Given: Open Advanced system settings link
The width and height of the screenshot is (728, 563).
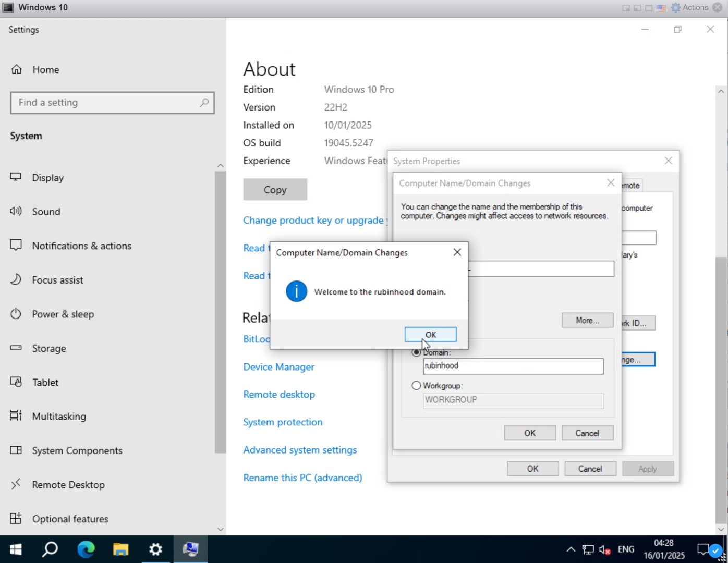Looking at the screenshot, I should click(x=300, y=450).
